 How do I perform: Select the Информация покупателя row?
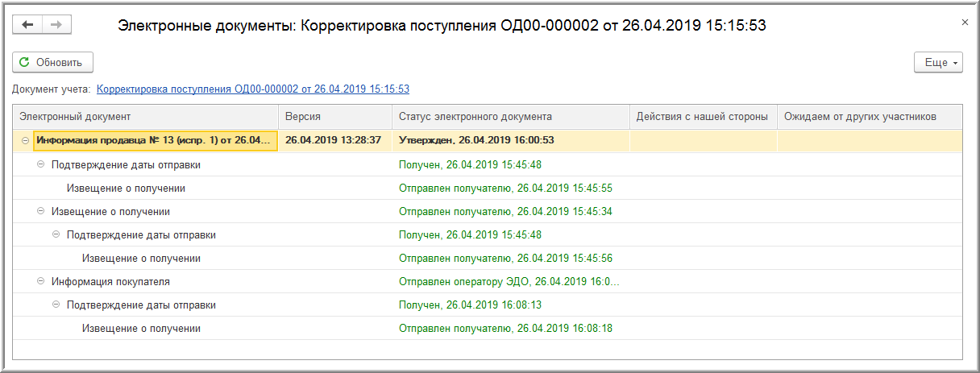tap(110, 282)
